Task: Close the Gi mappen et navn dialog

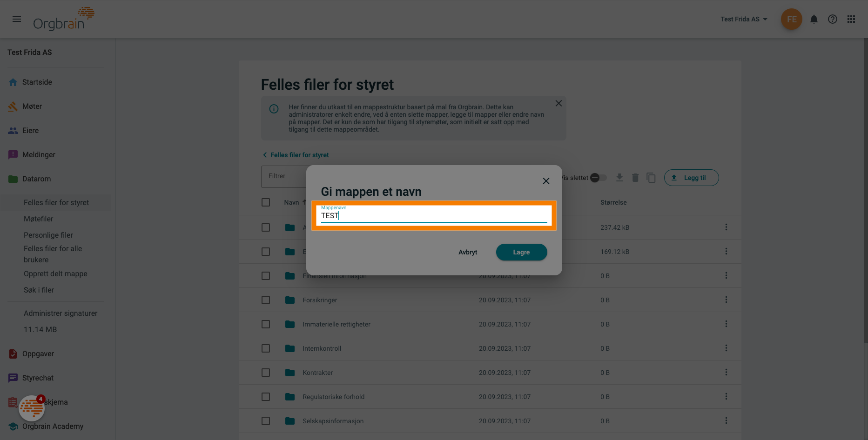Action: pyautogui.click(x=546, y=181)
